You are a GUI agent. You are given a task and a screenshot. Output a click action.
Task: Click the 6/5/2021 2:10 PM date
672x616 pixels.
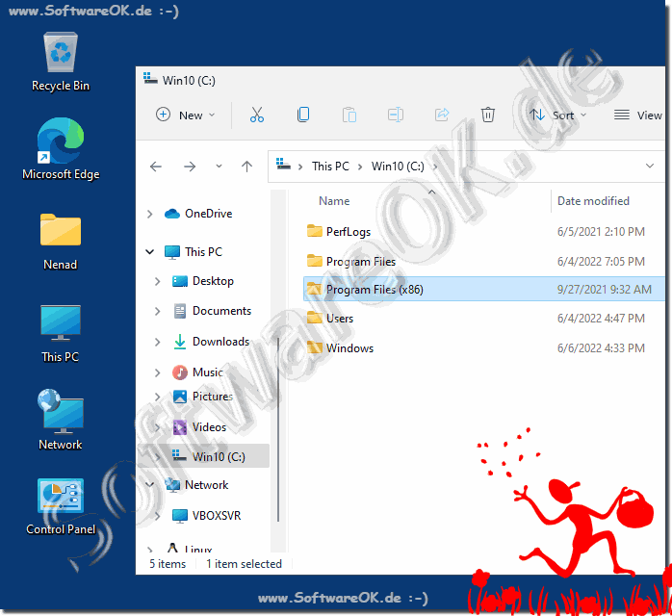(601, 232)
